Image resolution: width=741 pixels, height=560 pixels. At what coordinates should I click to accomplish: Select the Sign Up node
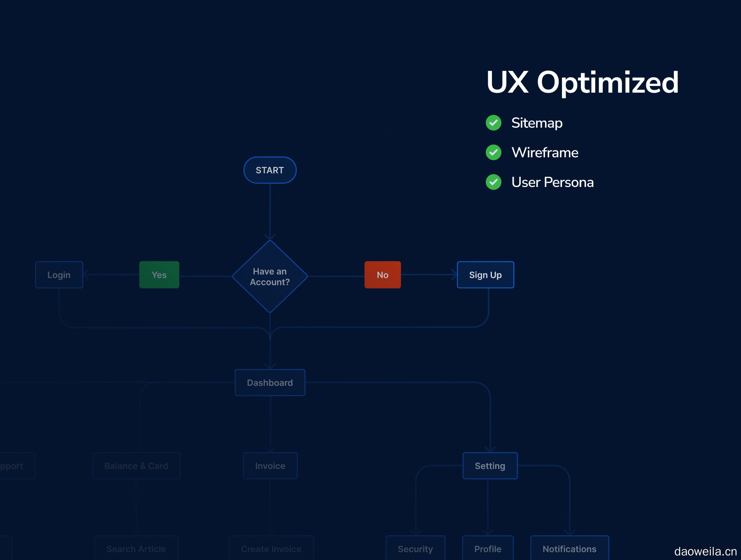[485, 275]
